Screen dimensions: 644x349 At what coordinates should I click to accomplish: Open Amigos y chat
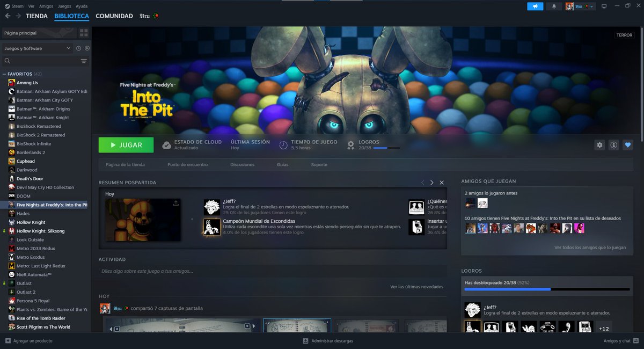620,341
